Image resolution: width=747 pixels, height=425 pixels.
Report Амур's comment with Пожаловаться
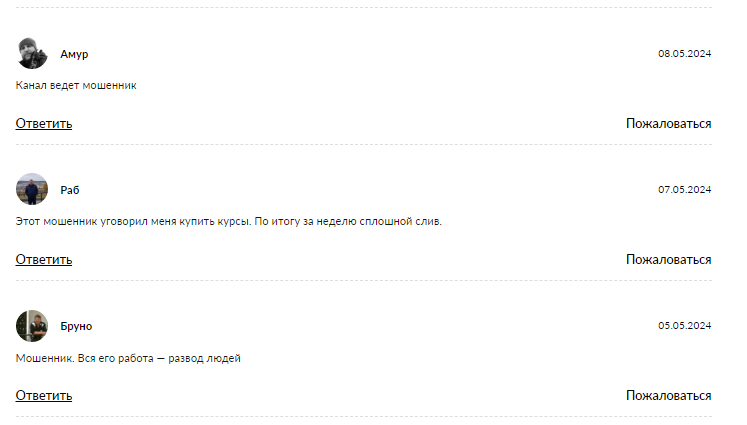click(x=668, y=124)
